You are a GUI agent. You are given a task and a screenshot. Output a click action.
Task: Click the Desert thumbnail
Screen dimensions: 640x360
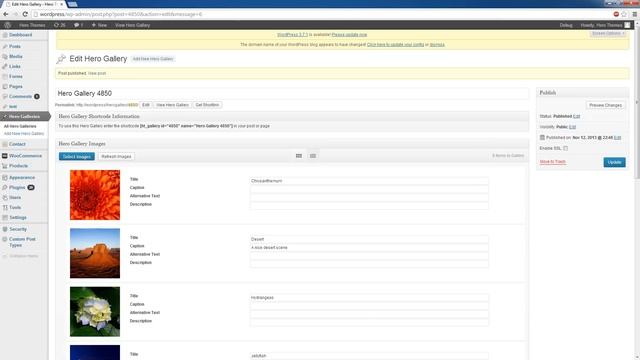click(x=95, y=253)
